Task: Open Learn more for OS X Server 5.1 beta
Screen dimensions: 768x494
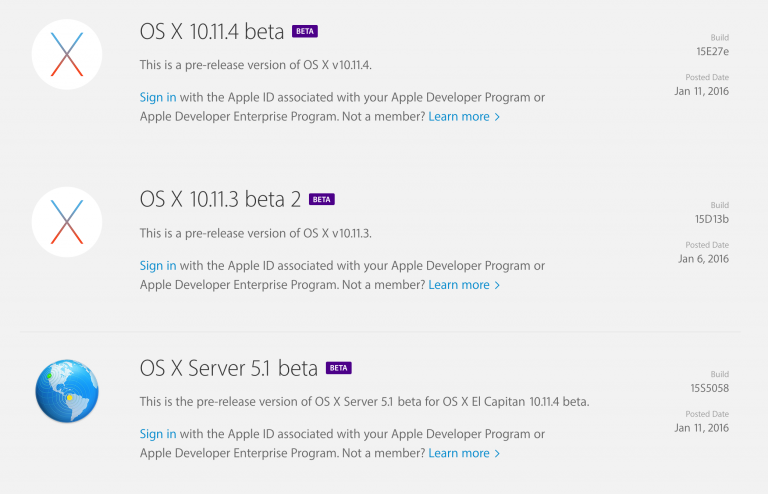Action: pos(464,453)
